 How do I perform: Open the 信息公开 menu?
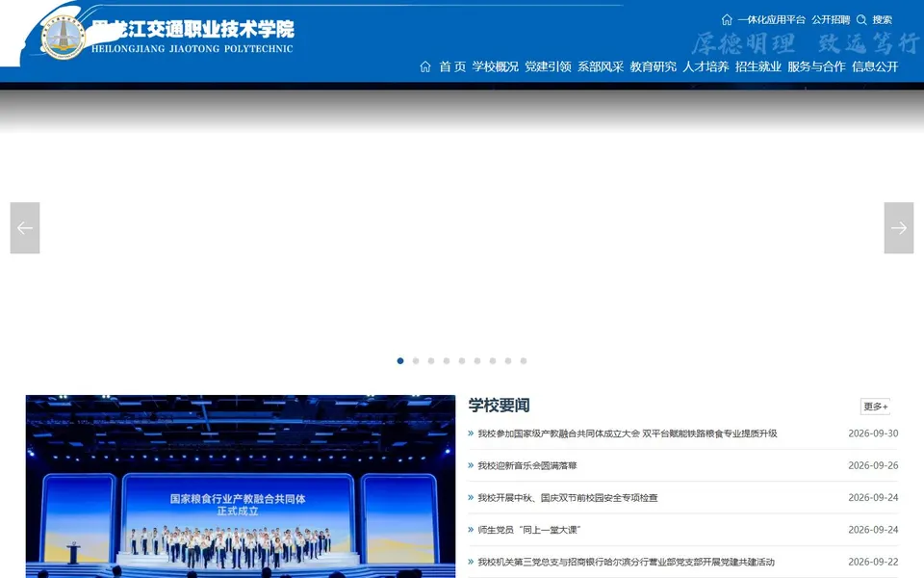[x=875, y=66]
